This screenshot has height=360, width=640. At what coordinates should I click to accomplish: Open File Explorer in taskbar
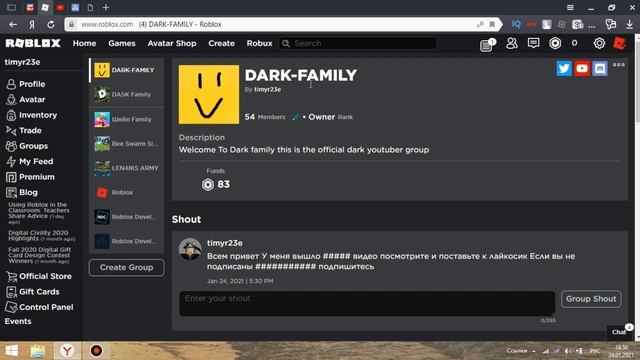[38, 351]
